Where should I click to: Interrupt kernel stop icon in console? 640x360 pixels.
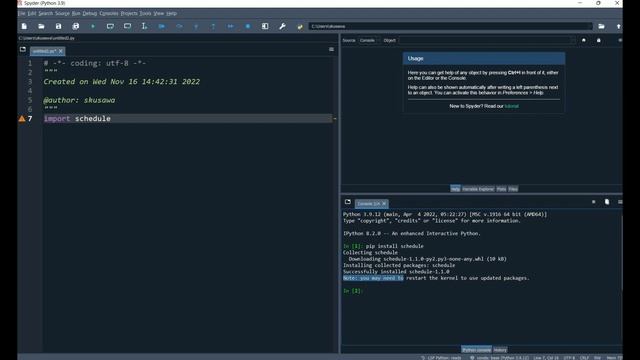(x=593, y=202)
